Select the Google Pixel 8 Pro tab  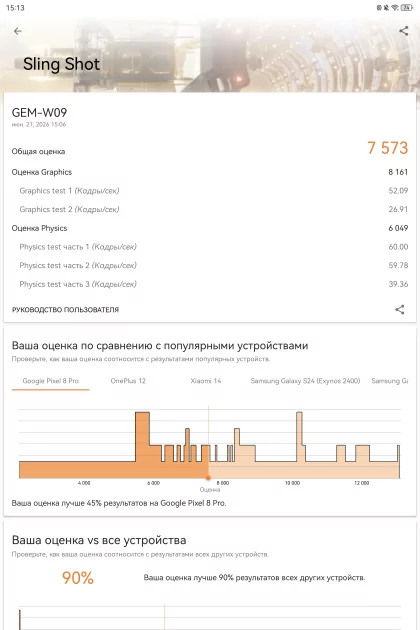click(51, 381)
